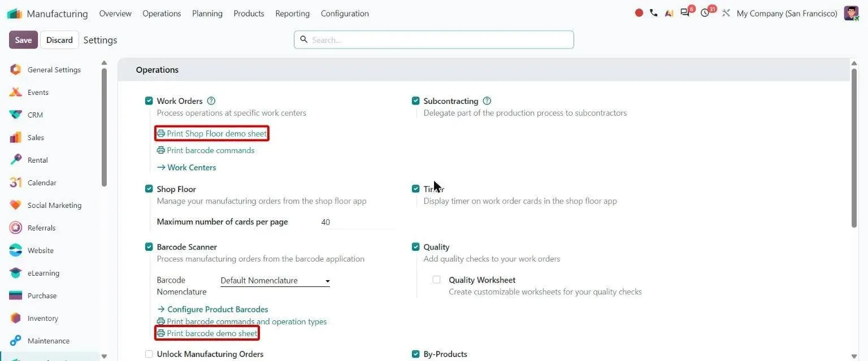The width and height of the screenshot is (868, 361).
Task: Open the Overview menu
Action: 115,13
